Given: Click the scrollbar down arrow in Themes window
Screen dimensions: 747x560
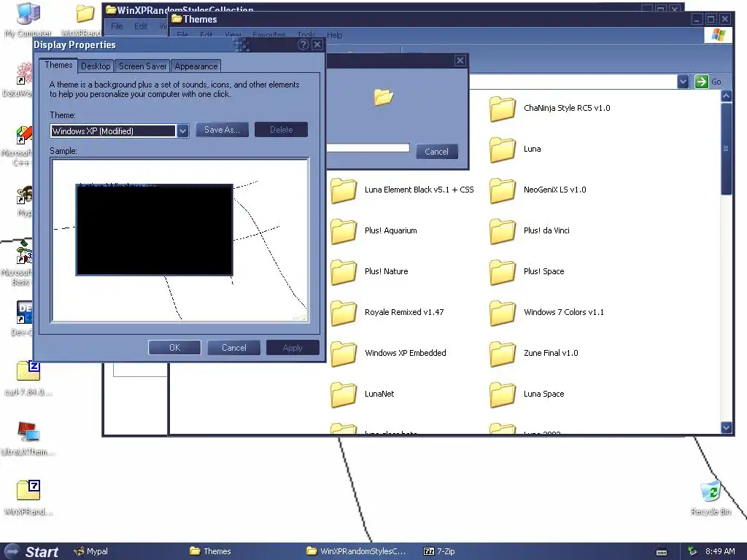Looking at the screenshot, I should click(x=726, y=427).
